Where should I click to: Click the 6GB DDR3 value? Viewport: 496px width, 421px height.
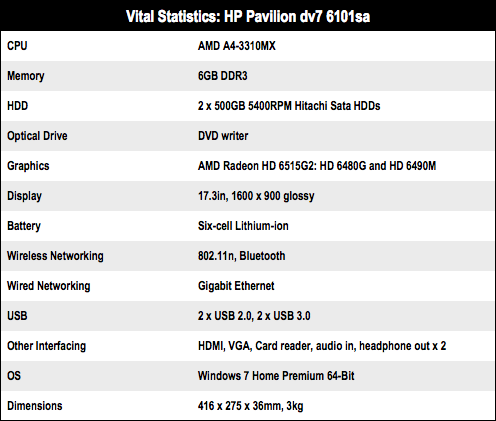coord(223,76)
